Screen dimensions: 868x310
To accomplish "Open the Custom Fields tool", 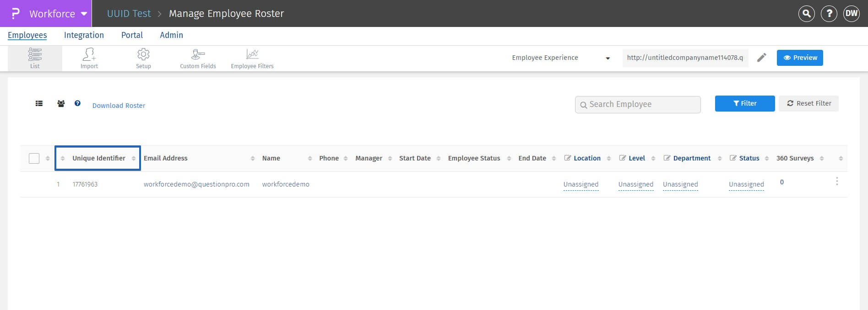I will [198, 58].
